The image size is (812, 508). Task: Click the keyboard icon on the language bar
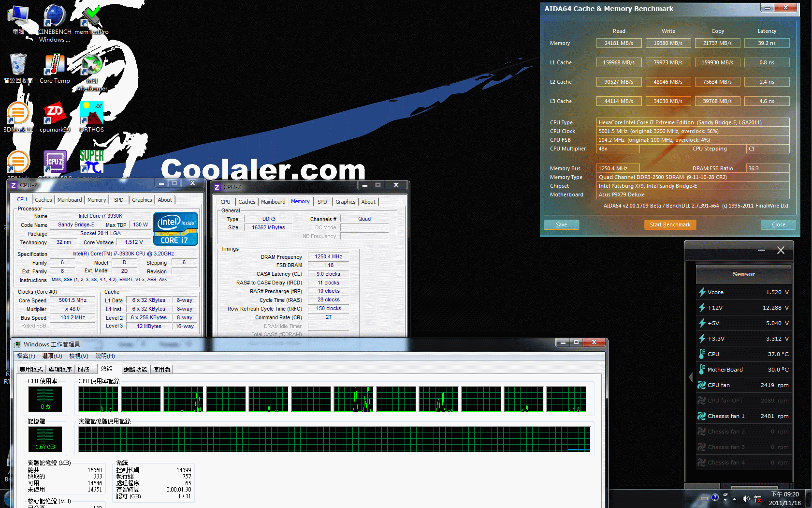coord(704,498)
